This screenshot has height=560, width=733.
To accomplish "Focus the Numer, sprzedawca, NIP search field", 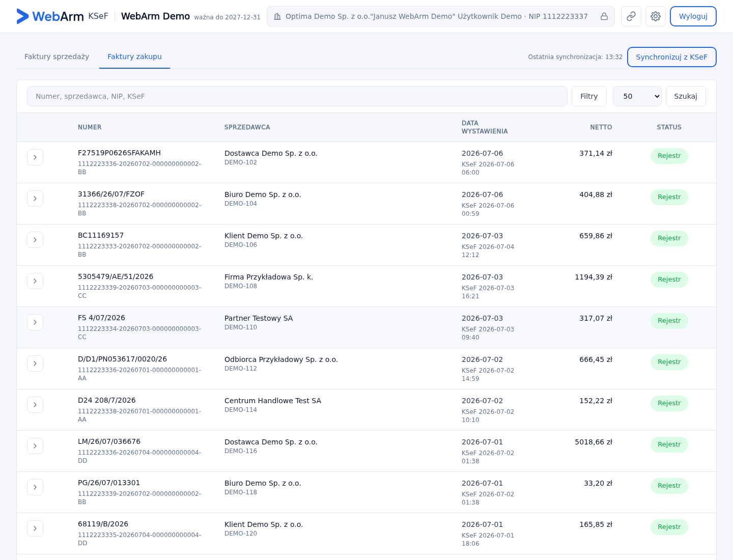I will coord(297,96).
